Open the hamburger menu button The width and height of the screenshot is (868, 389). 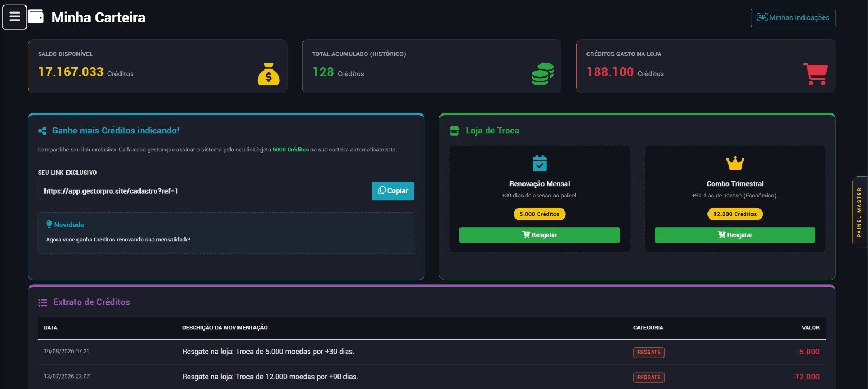15,17
